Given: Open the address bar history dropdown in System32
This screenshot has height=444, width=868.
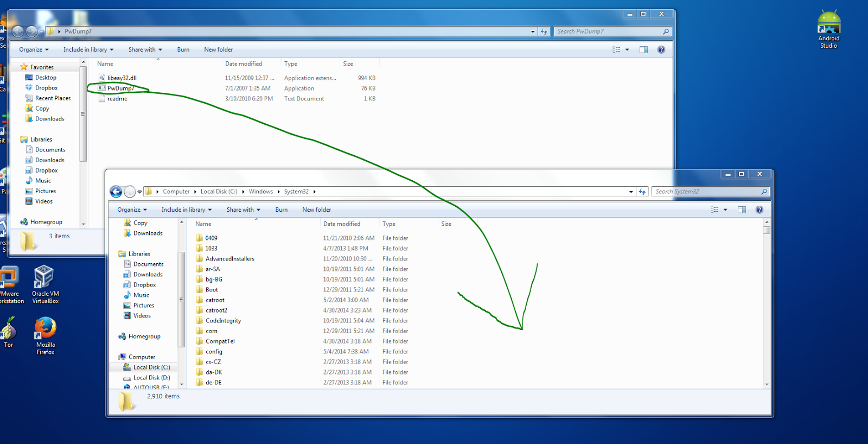Looking at the screenshot, I should point(631,192).
